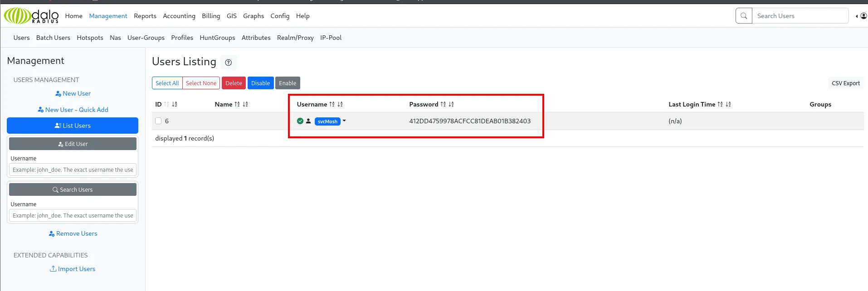Open the Profiles section
This screenshot has height=291, width=868.
pos(182,38)
